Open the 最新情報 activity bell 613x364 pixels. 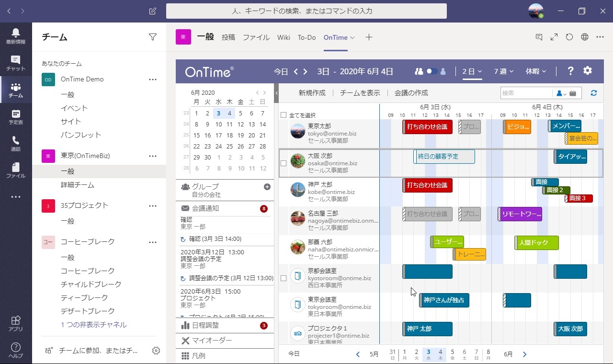[x=16, y=36]
